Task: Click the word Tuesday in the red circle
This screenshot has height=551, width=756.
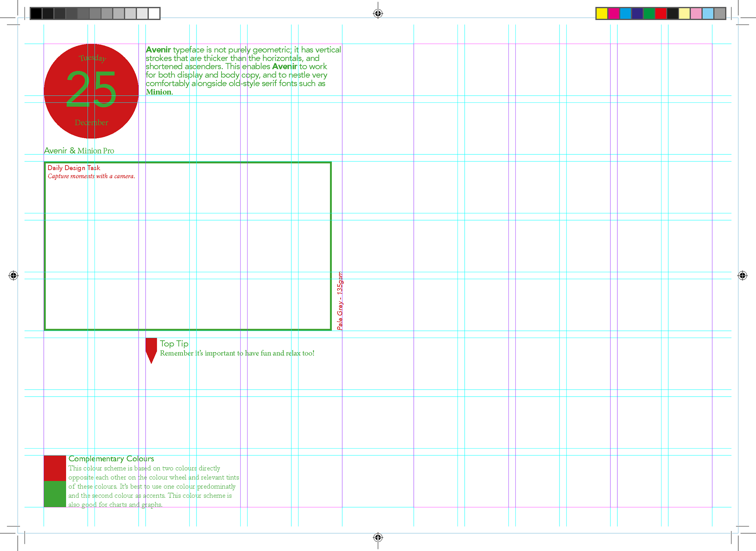Action: click(93, 58)
